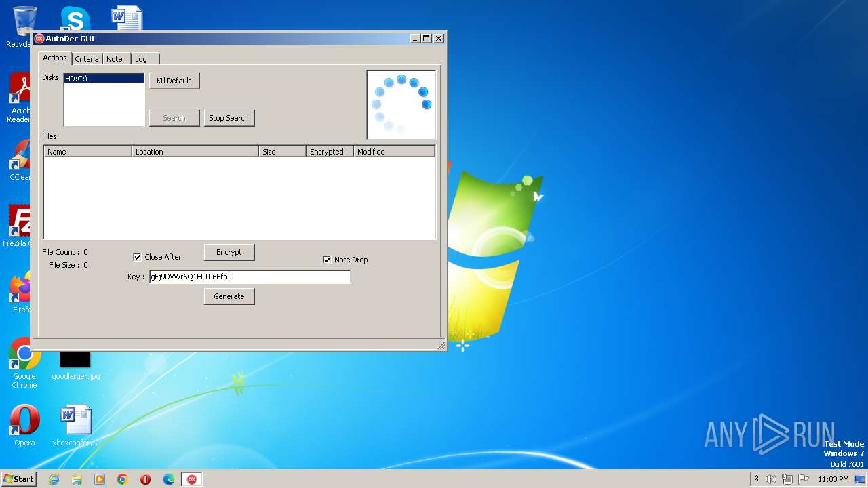Screen dimensions: 868x488
Task: Open the Start menu
Action: tap(19, 479)
